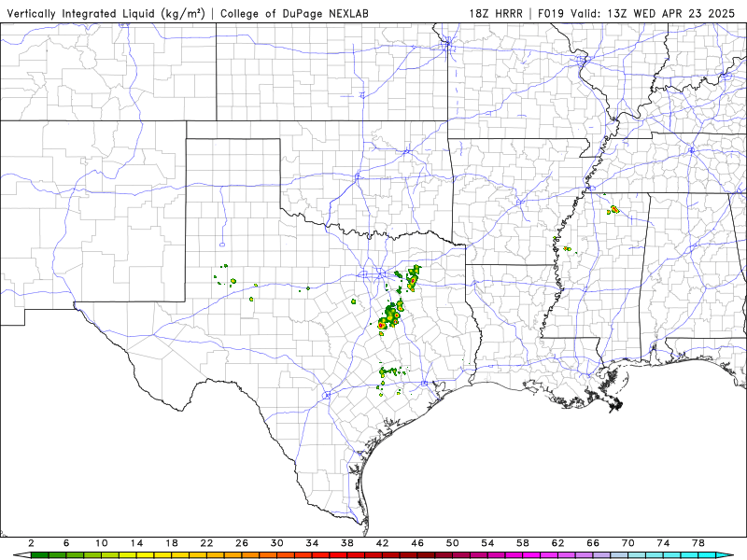Click the '78' value on the color scale
Viewport: 747px width, 560px height.
[698, 543]
